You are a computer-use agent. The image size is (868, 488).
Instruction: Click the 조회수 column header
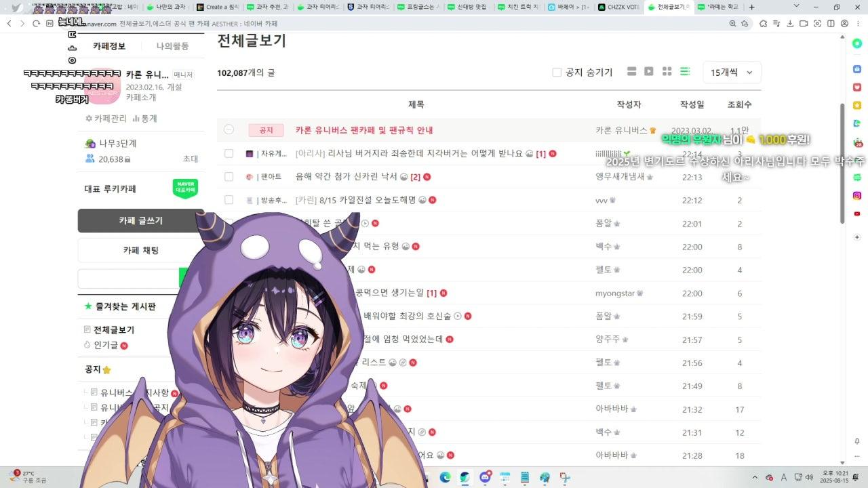click(739, 104)
